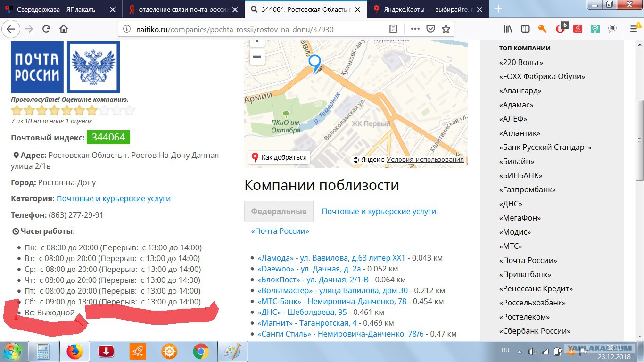The width and height of the screenshot is (644, 362).
Task: Go back to the previous page
Action: pyautogui.click(x=10, y=29)
